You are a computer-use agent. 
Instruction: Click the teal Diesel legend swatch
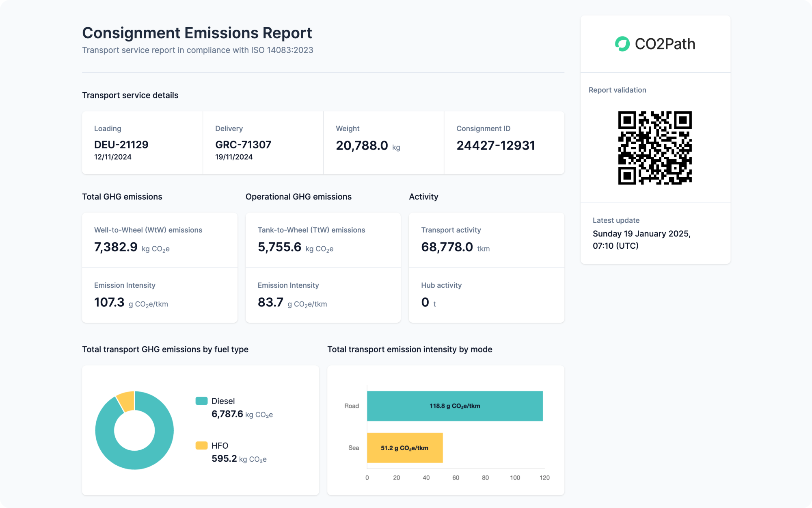201,401
